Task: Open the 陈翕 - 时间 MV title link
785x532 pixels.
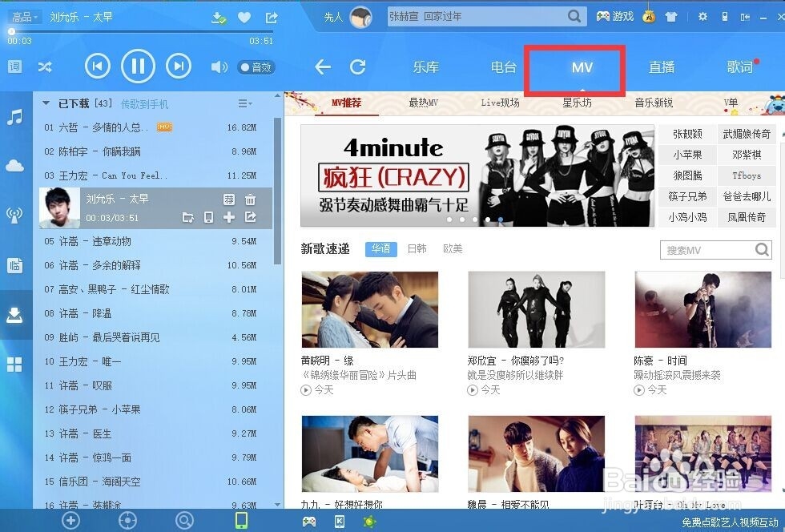Action: (660, 361)
